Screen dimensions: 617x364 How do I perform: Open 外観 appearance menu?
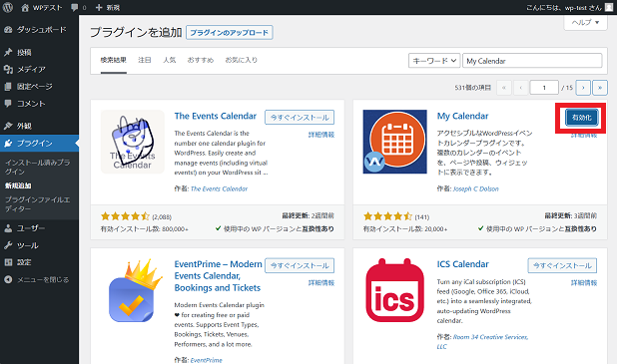24,126
